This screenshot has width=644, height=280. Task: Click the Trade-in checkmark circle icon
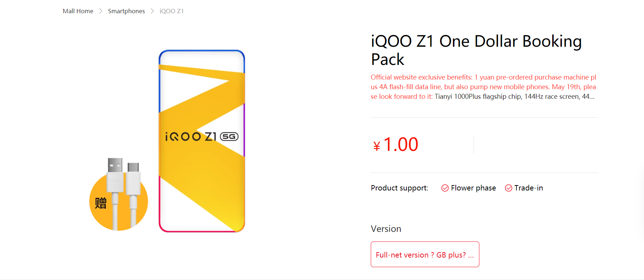point(509,188)
